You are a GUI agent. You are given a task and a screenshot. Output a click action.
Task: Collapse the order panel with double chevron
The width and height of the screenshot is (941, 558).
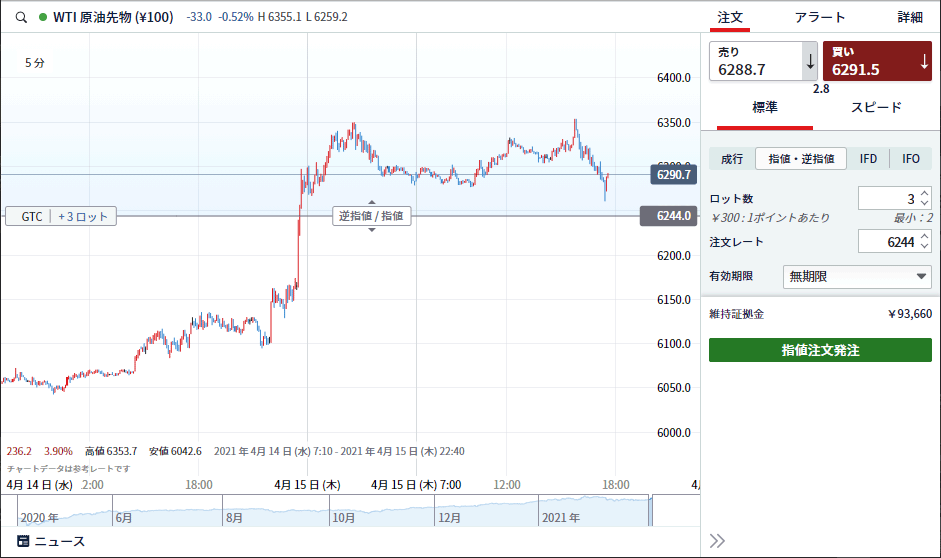point(717,541)
